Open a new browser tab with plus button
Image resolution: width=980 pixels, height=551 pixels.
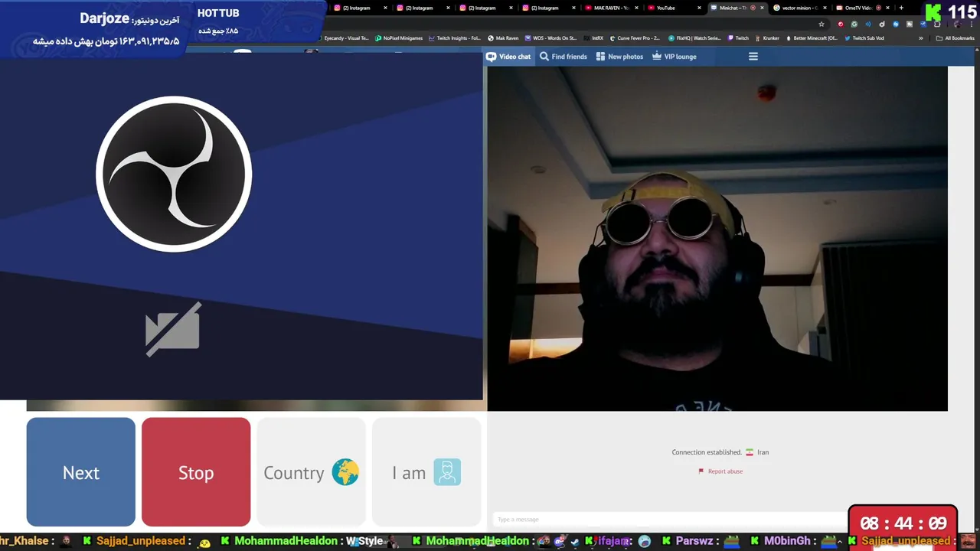click(901, 8)
